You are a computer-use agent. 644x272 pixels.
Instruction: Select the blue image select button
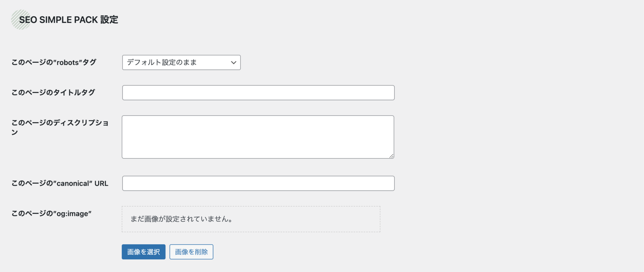pos(143,252)
